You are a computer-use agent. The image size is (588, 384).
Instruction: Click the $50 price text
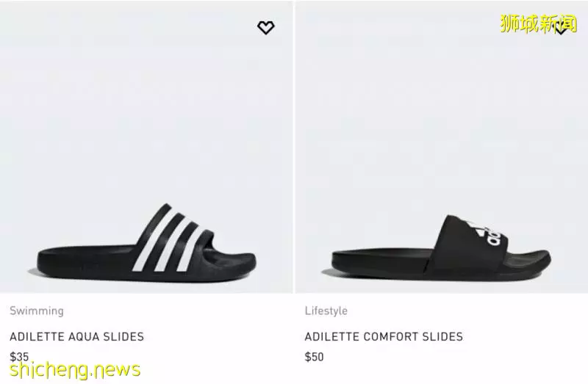click(315, 357)
